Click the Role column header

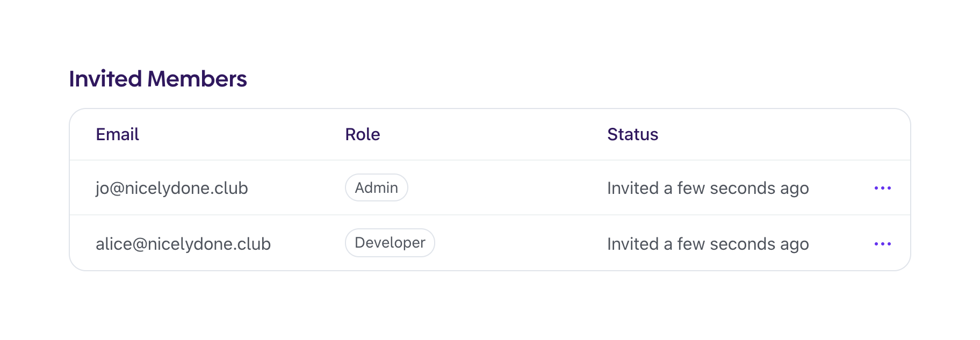(362, 134)
